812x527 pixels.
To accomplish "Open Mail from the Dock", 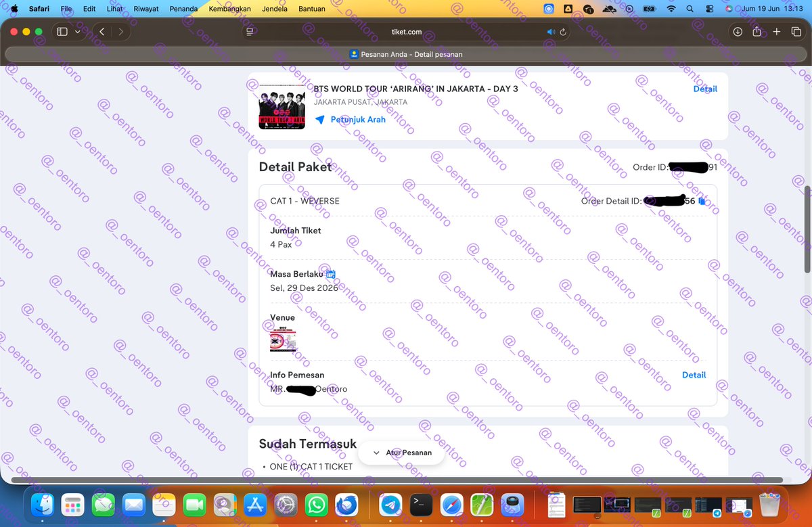I will (133, 505).
